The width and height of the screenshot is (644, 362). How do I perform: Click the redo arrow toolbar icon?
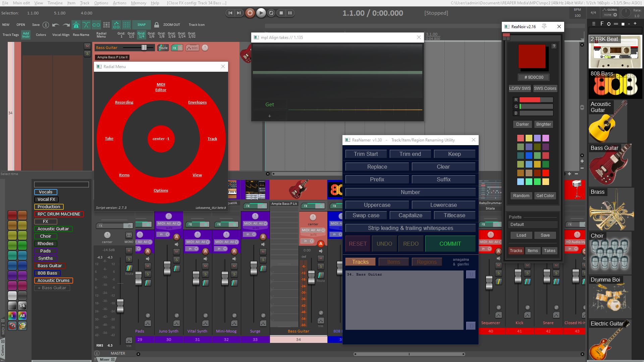(x=66, y=25)
